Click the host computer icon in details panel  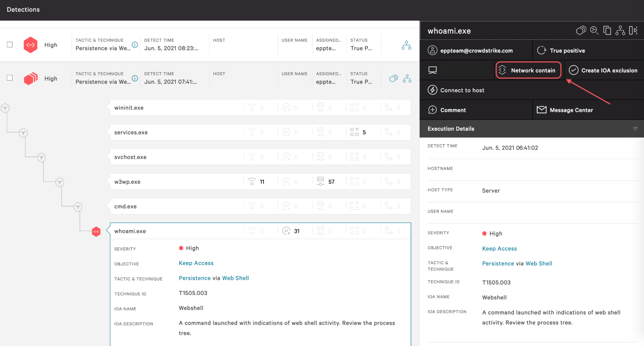click(x=432, y=70)
